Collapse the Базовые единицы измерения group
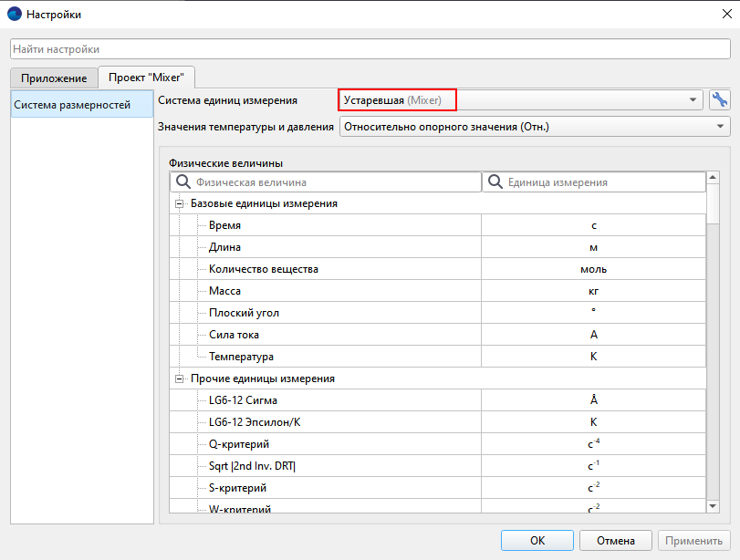Image resolution: width=740 pixels, height=560 pixels. (180, 203)
